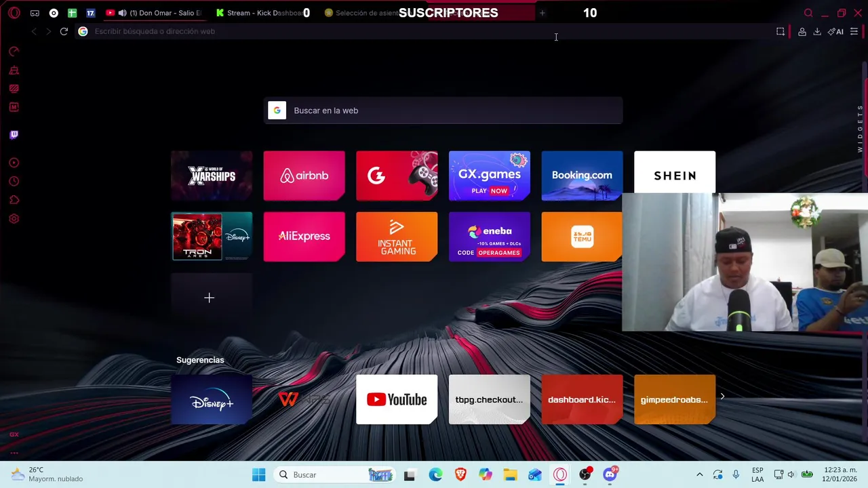
Task: Switch to the white-circle pinned tab
Action: [x=54, y=13]
